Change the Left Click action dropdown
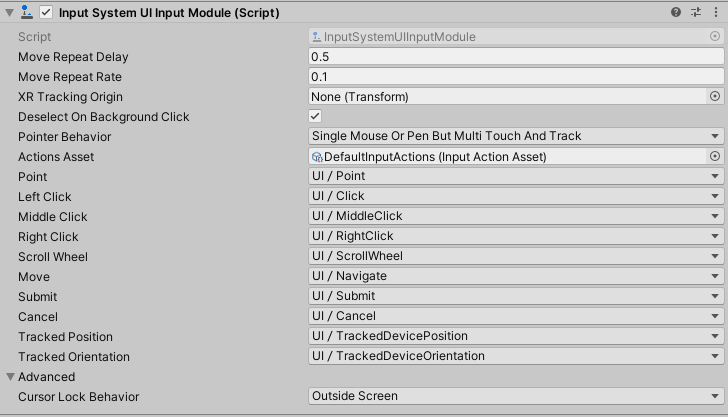Viewport: 728px width, 417px height. pos(516,197)
